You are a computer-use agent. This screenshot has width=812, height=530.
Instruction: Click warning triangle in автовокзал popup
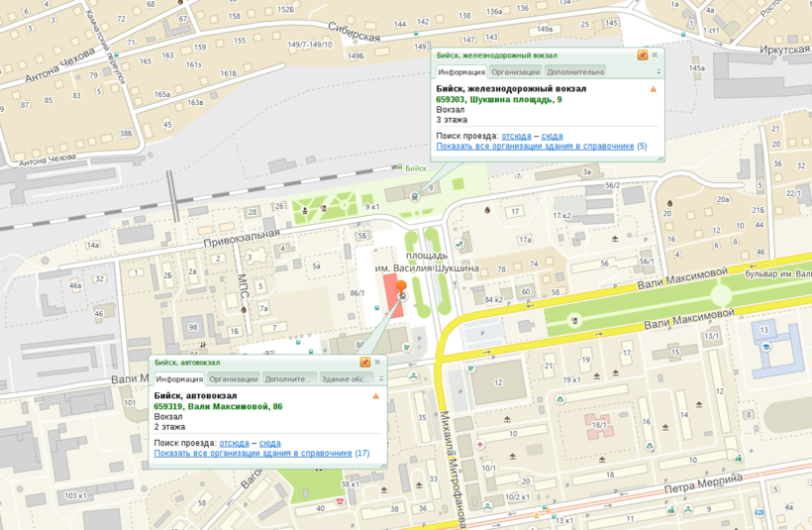coord(375,396)
